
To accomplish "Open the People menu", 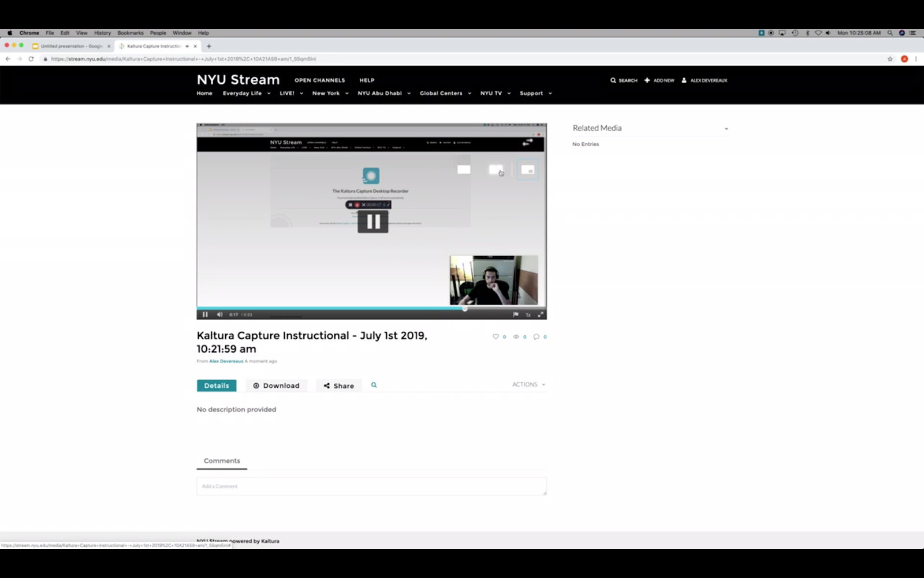I will click(158, 33).
